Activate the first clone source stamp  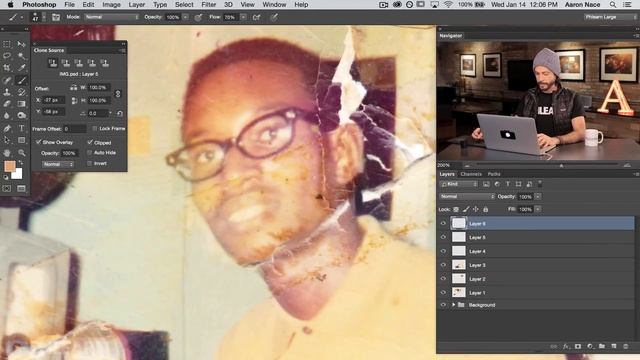53,62
